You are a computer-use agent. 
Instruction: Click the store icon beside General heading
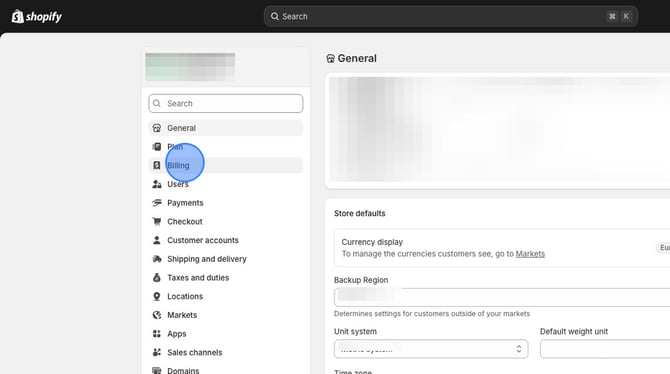point(330,59)
